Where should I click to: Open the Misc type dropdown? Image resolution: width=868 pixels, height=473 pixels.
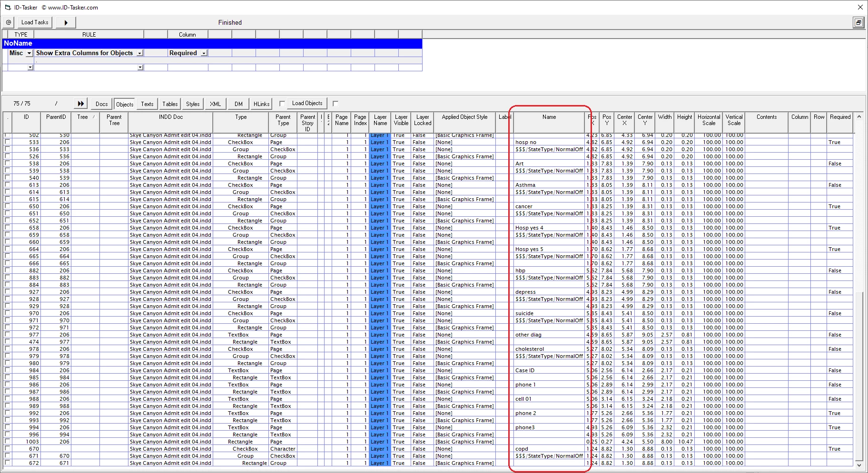pyautogui.click(x=29, y=53)
